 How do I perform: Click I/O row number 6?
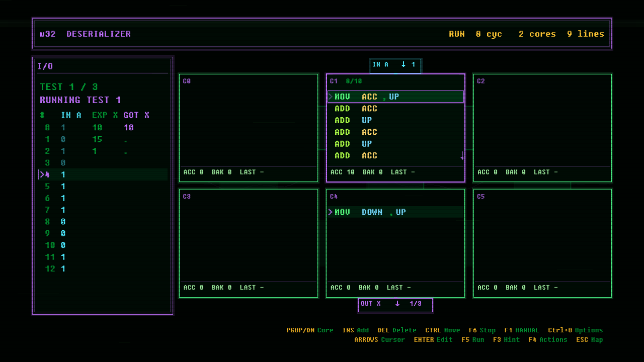[x=47, y=198]
